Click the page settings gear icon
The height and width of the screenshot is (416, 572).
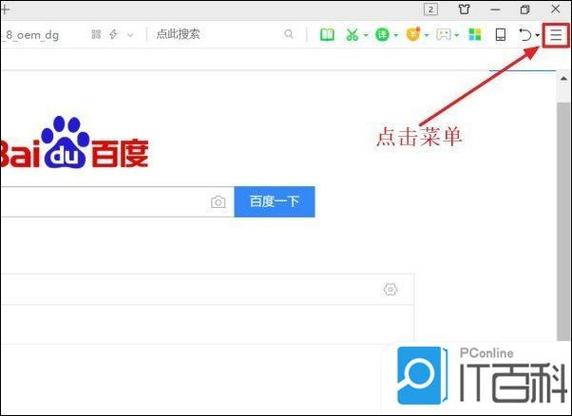390,289
